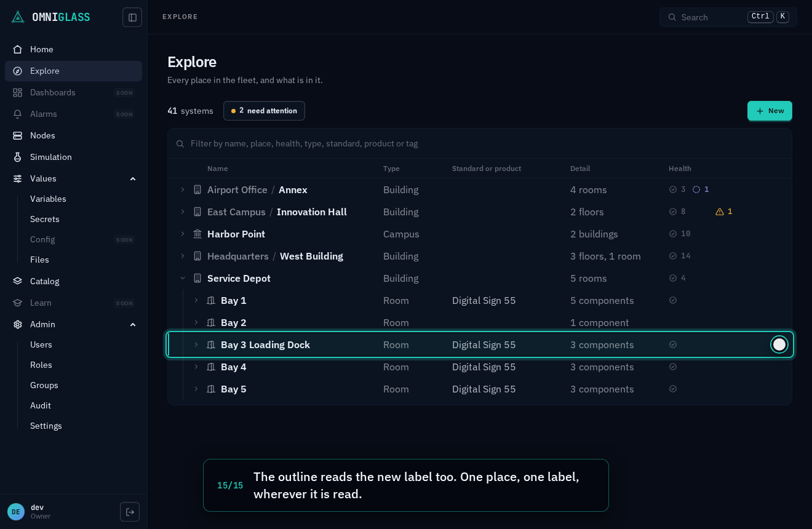Expand the Airport Office / Annex row
This screenshot has width=812, height=529.
(x=183, y=189)
